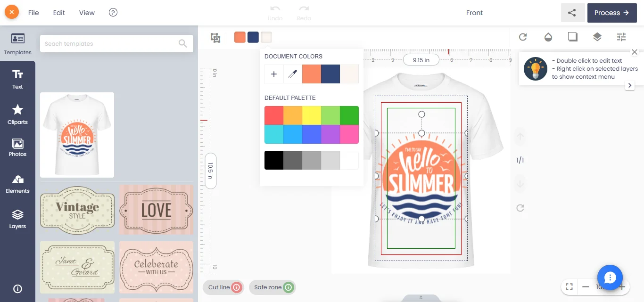Click the rotate icon in right toolbar
This screenshot has height=302, width=644.
pos(523,37)
